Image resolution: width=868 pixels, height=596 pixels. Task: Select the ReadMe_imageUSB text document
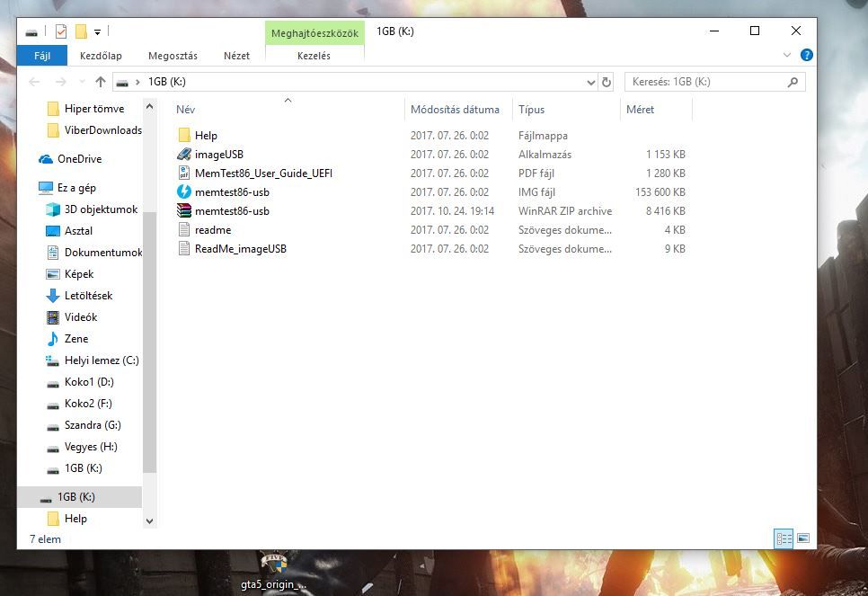tap(240, 248)
